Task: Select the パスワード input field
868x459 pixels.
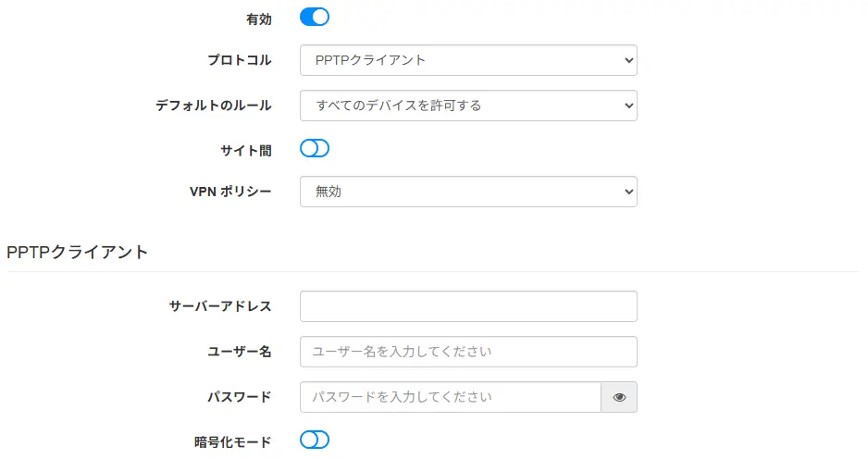Action: coord(451,397)
